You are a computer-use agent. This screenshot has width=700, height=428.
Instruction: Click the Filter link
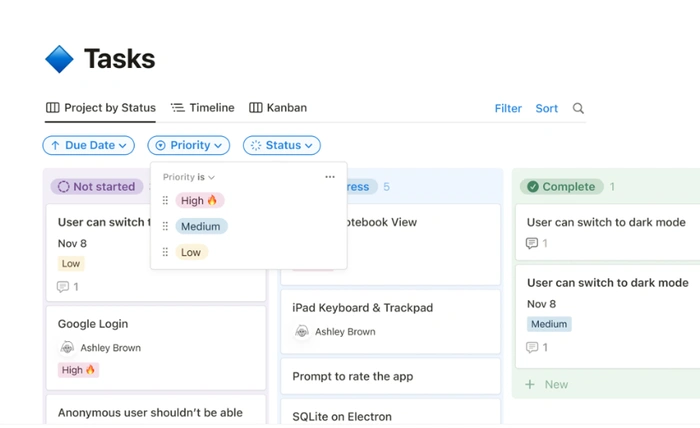[x=508, y=108]
